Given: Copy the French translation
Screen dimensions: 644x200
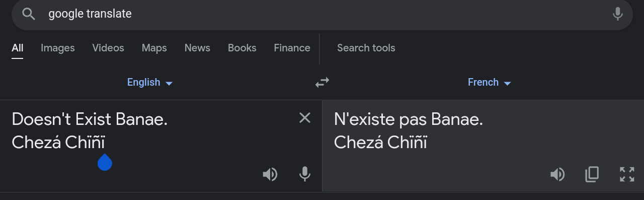Looking at the screenshot, I should (x=592, y=174).
